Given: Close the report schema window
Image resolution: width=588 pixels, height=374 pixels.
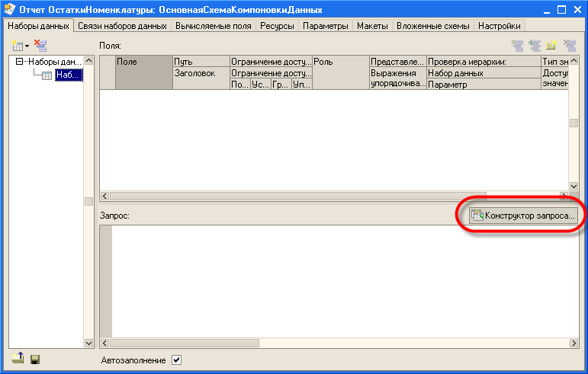Looking at the screenshot, I should (x=576, y=9).
